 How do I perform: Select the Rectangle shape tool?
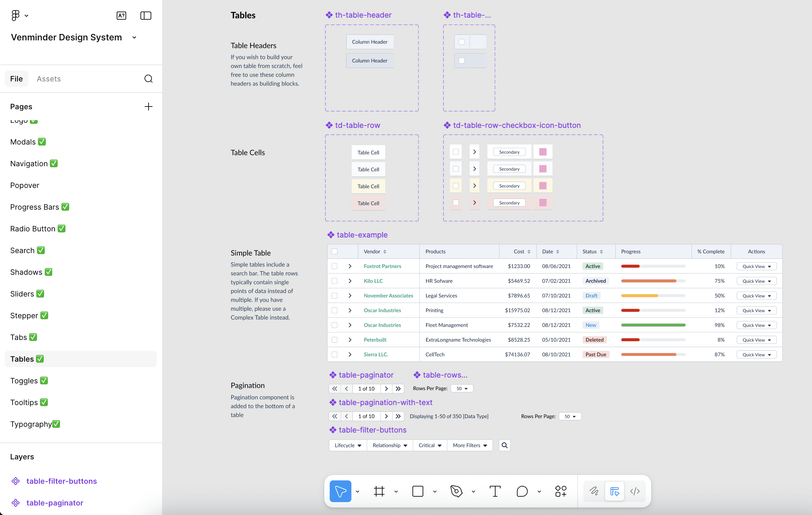pyautogui.click(x=418, y=491)
